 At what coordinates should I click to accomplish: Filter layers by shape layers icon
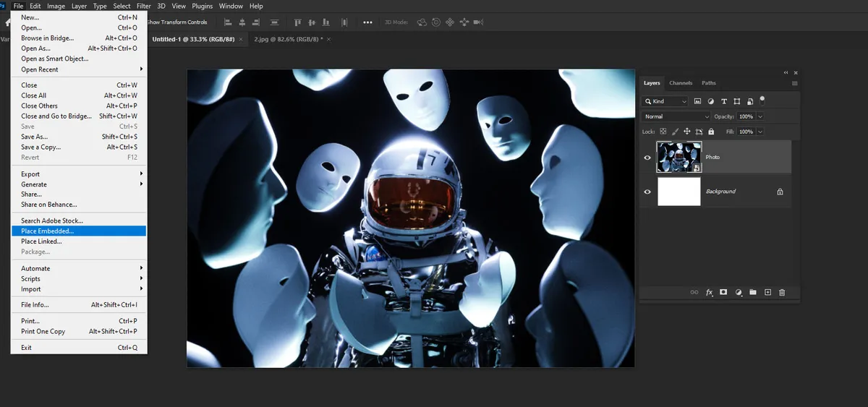click(737, 101)
